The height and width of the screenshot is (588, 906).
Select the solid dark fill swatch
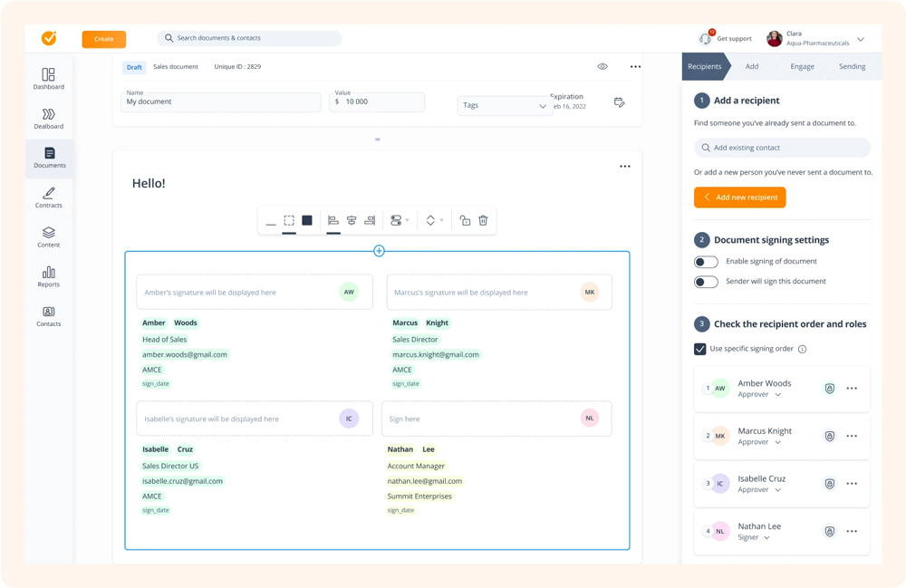[x=307, y=220]
